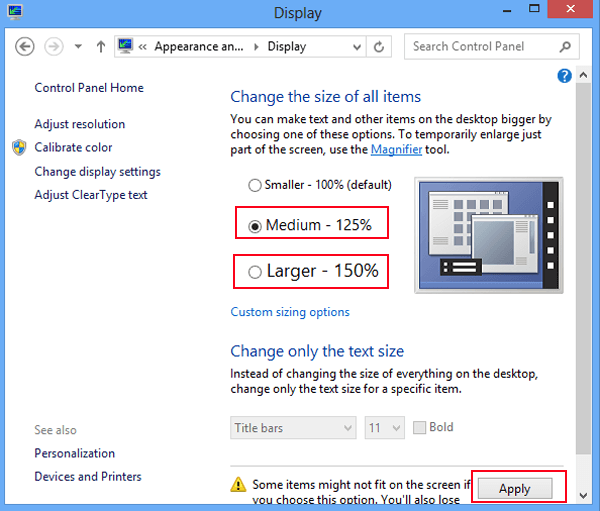
Task: Toggle the Bold checkbox
Action: 419,428
